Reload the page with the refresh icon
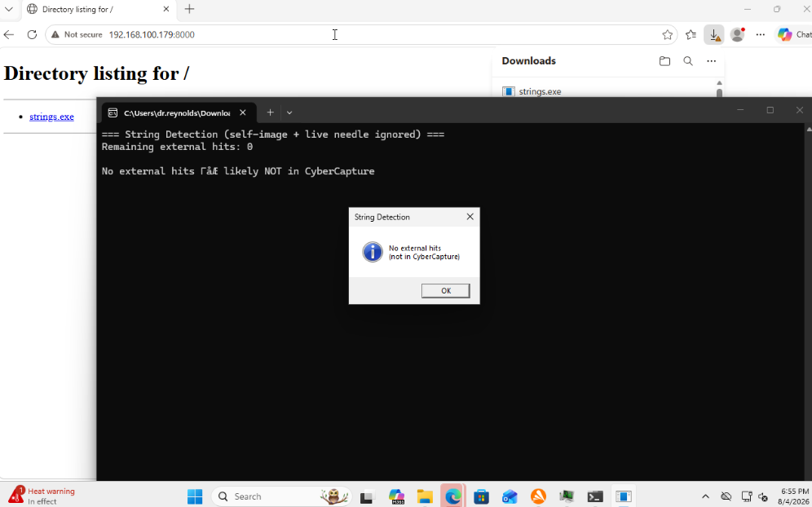The height and width of the screenshot is (507, 812). [32, 35]
